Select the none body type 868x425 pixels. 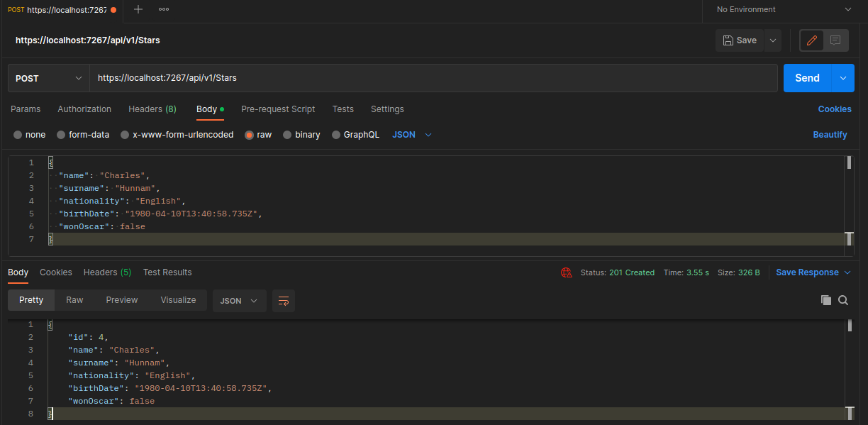pyautogui.click(x=29, y=135)
